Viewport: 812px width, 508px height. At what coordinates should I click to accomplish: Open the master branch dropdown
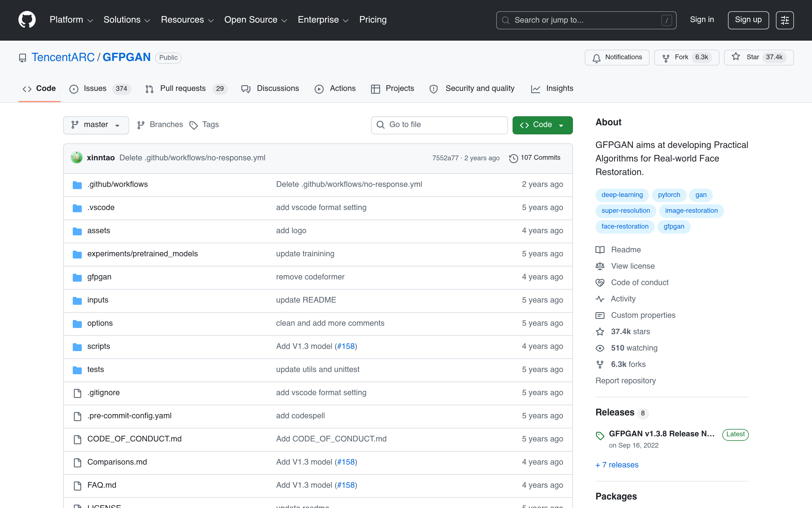pyautogui.click(x=96, y=125)
